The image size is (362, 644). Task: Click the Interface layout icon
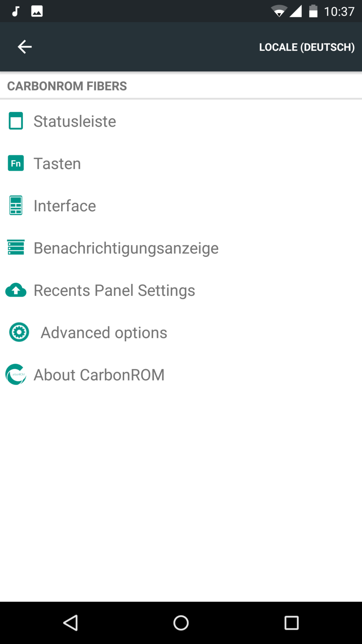tap(16, 206)
